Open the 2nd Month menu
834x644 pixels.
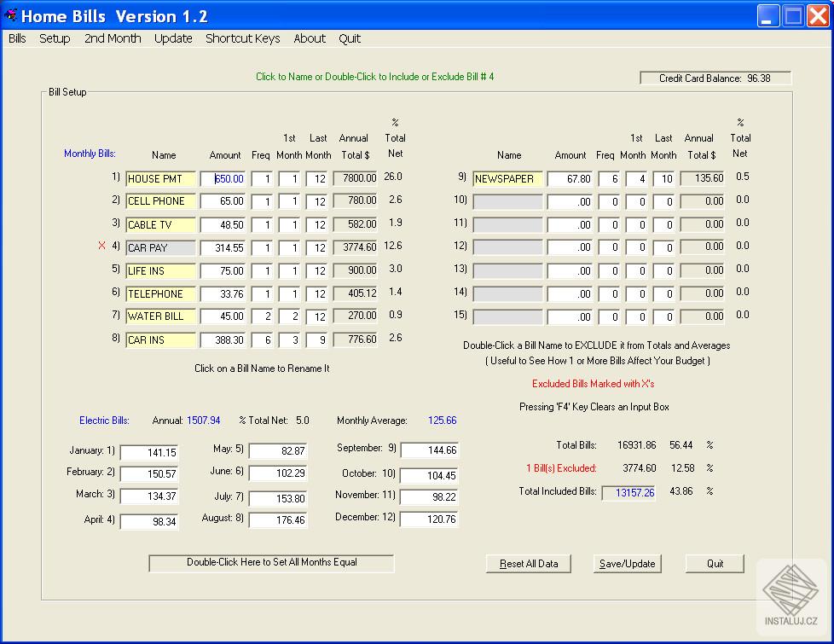(113, 38)
